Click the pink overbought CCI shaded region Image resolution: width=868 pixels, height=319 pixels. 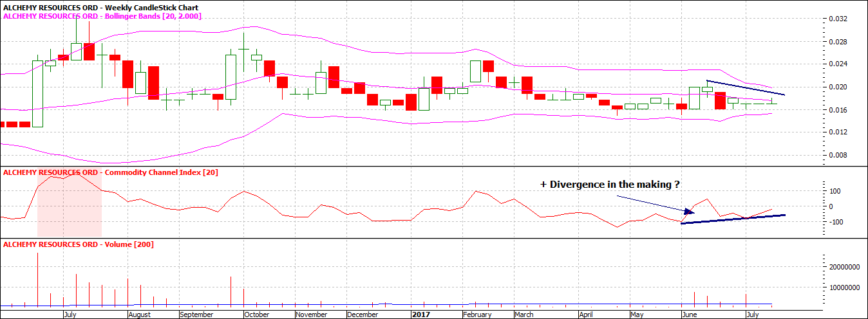[70, 203]
